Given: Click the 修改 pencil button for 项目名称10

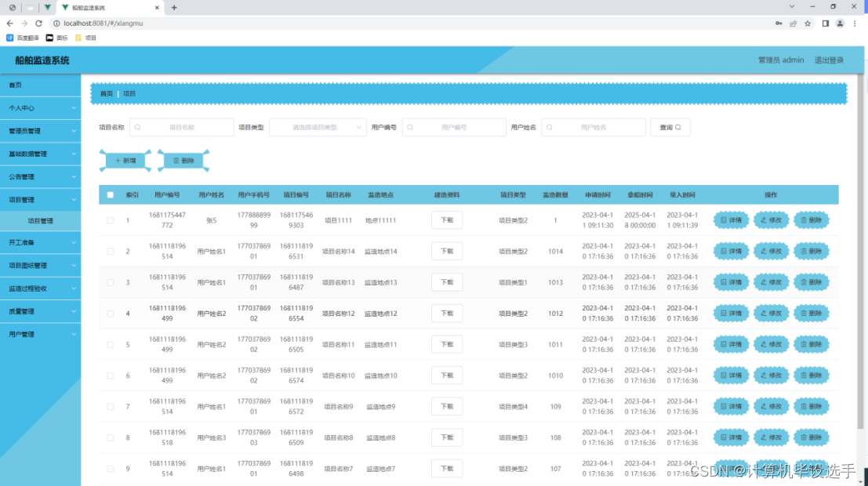Looking at the screenshot, I should [x=771, y=375].
